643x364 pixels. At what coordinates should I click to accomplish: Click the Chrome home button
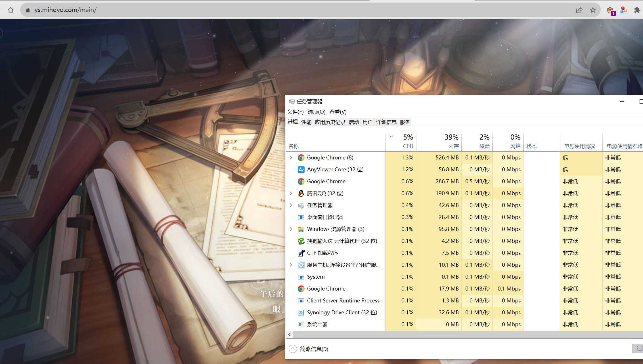click(x=11, y=10)
